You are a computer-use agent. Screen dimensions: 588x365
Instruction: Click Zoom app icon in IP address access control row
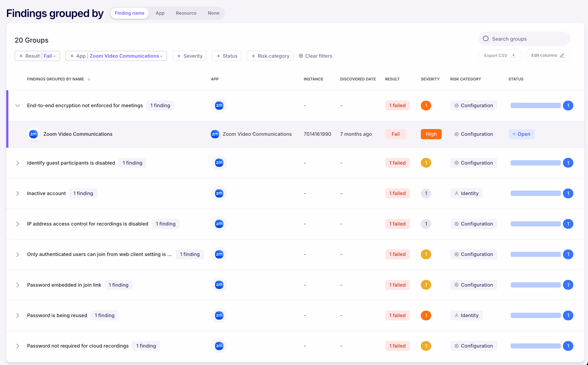pos(219,224)
